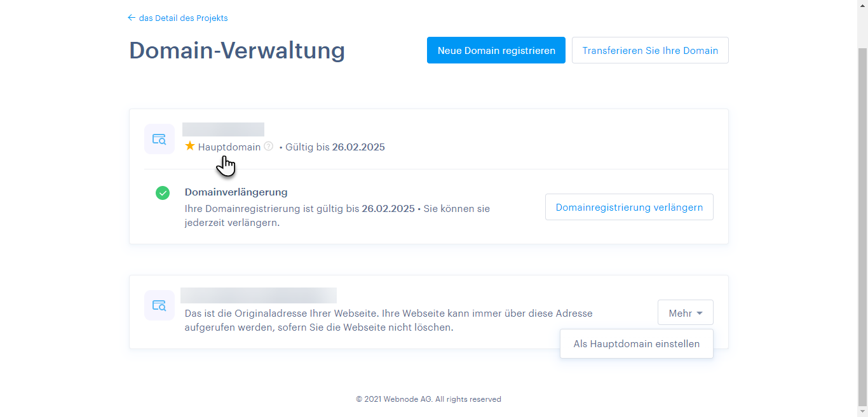Click the back arrow icon at top
Screen dimensions: 868x417
pyautogui.click(x=132, y=18)
